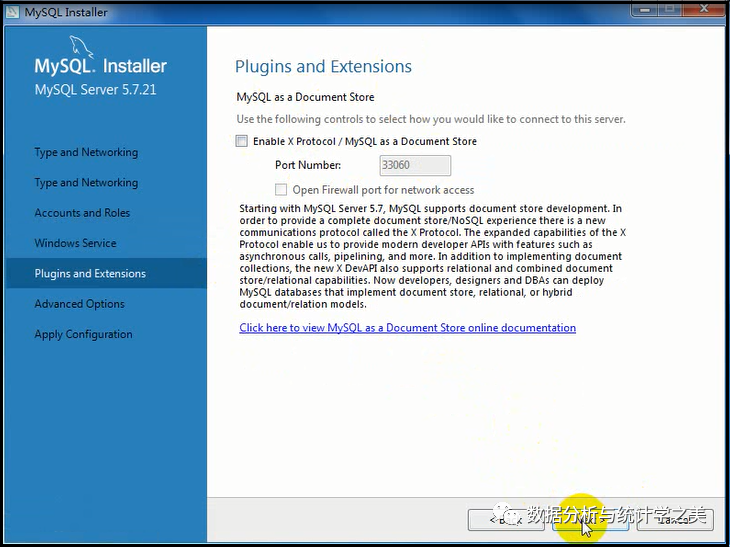Open the Document Store online documentation link
This screenshot has width=730, height=547.
[407, 328]
